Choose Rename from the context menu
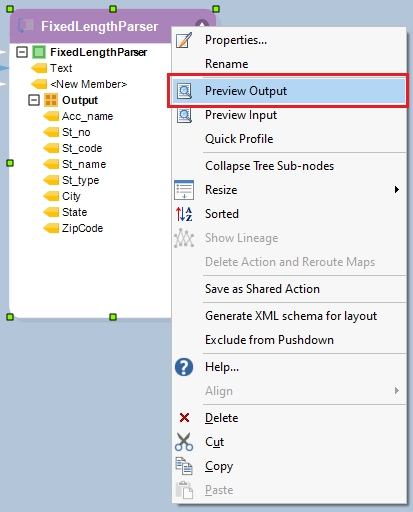This screenshot has height=512, width=413. click(226, 64)
